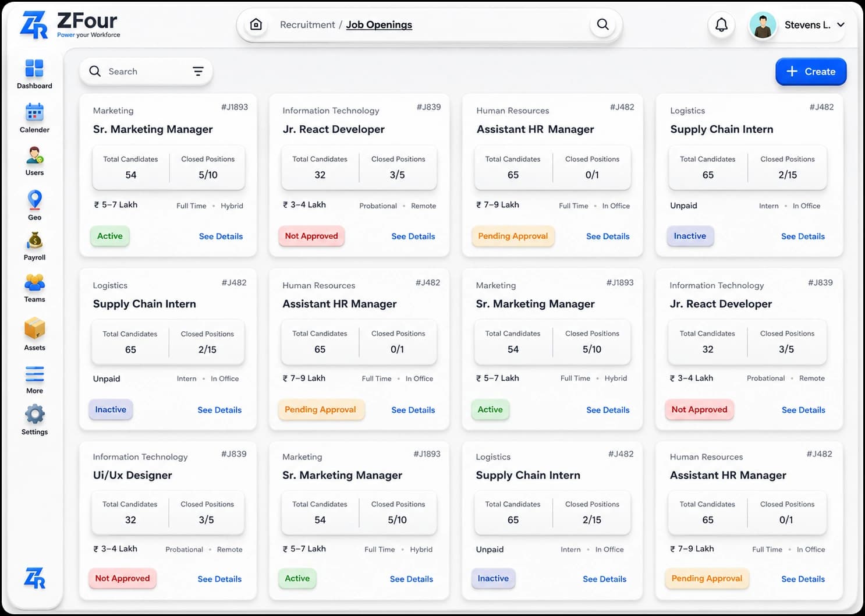Expand the Stevens L. account dropdown arrow

click(x=841, y=24)
